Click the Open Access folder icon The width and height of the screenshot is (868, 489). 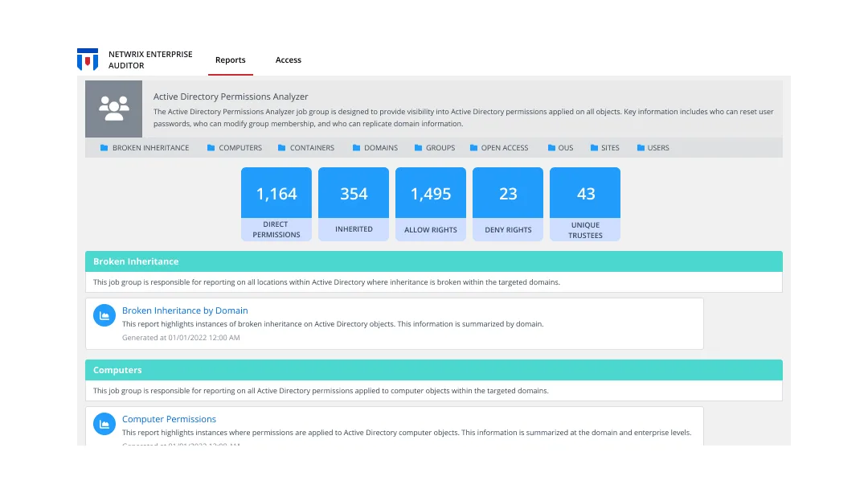[474, 148]
